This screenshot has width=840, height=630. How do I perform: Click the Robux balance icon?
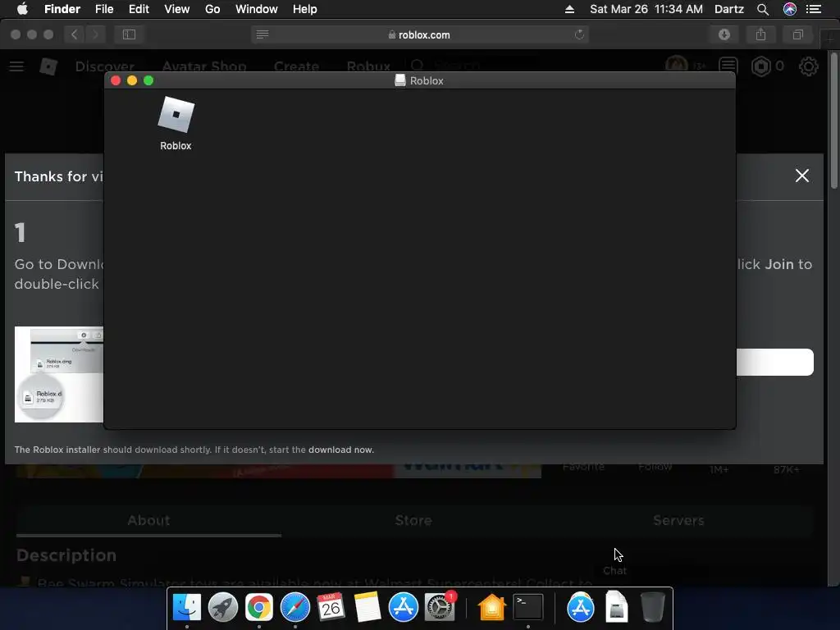click(x=761, y=66)
